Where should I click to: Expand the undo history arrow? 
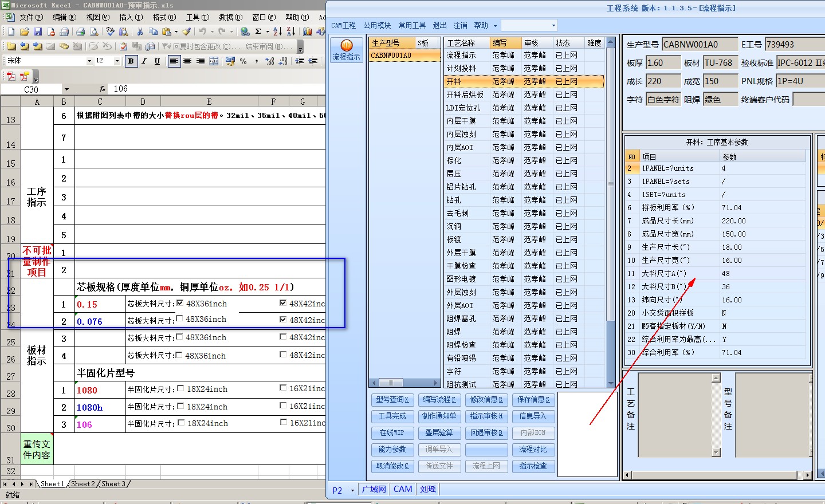point(212,31)
